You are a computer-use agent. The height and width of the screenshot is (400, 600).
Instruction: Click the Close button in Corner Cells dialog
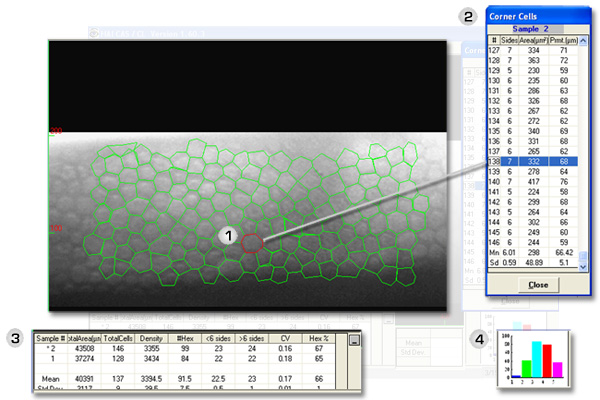538,285
